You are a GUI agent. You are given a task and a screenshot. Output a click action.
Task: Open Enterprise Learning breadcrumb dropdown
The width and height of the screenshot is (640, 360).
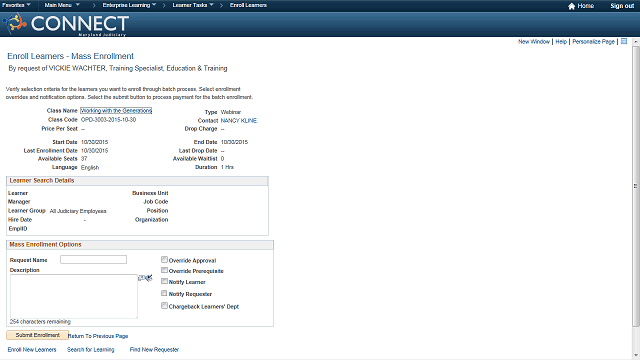point(129,5)
